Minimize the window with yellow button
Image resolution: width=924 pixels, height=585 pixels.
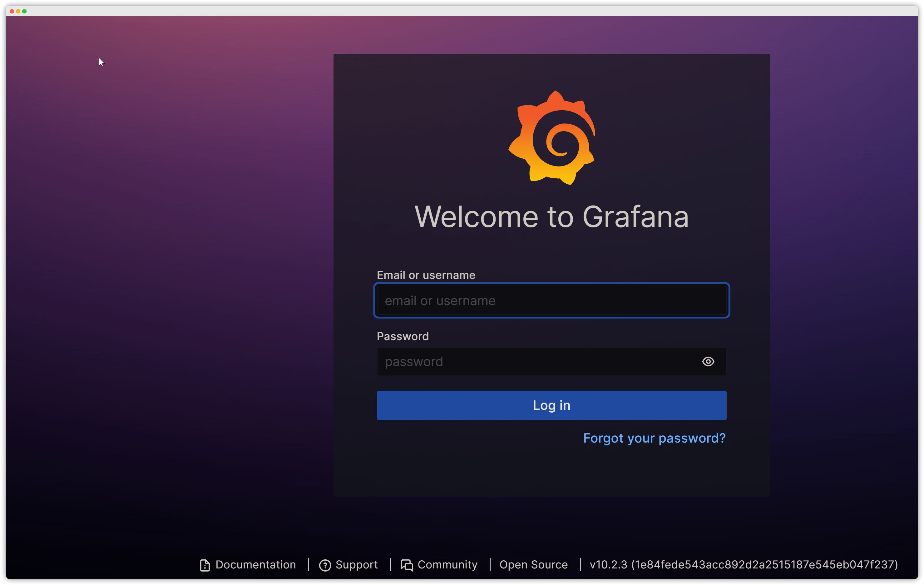(18, 11)
